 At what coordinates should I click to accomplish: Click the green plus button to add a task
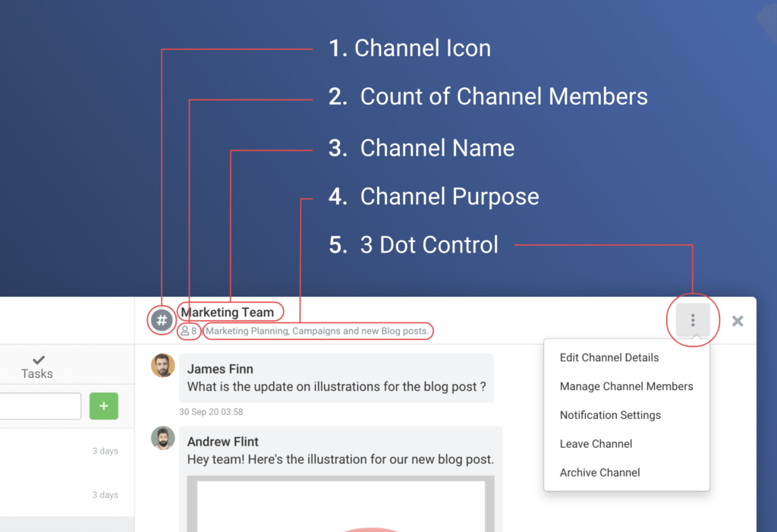point(103,406)
